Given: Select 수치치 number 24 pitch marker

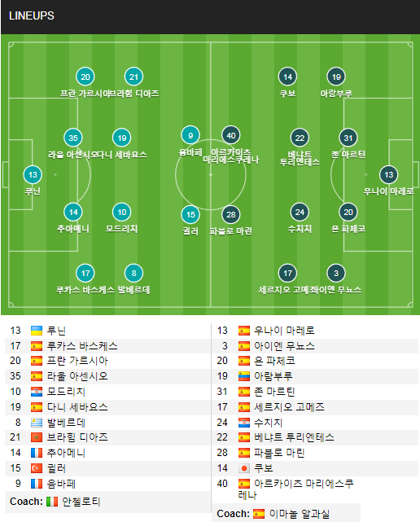Looking at the screenshot, I should pyautogui.click(x=300, y=212).
